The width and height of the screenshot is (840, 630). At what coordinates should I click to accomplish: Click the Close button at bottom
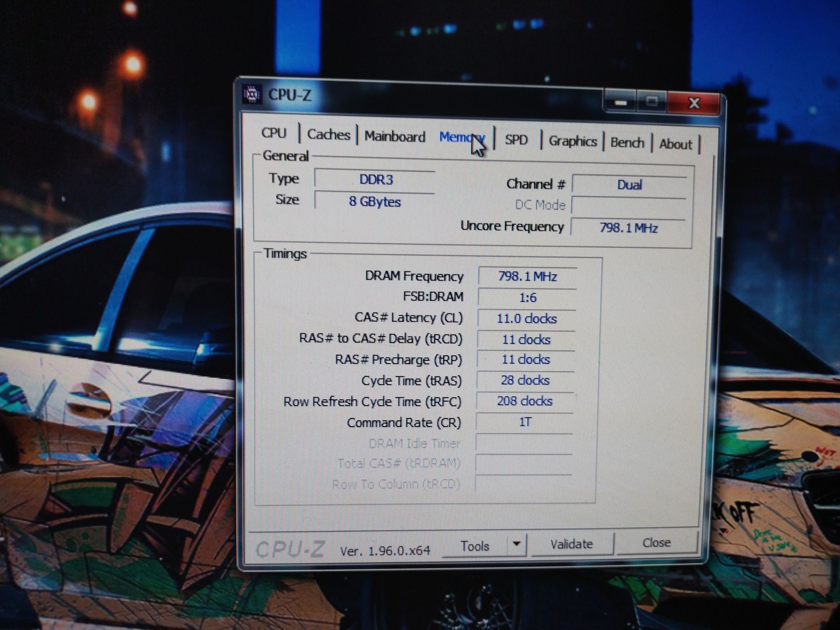pyautogui.click(x=656, y=543)
